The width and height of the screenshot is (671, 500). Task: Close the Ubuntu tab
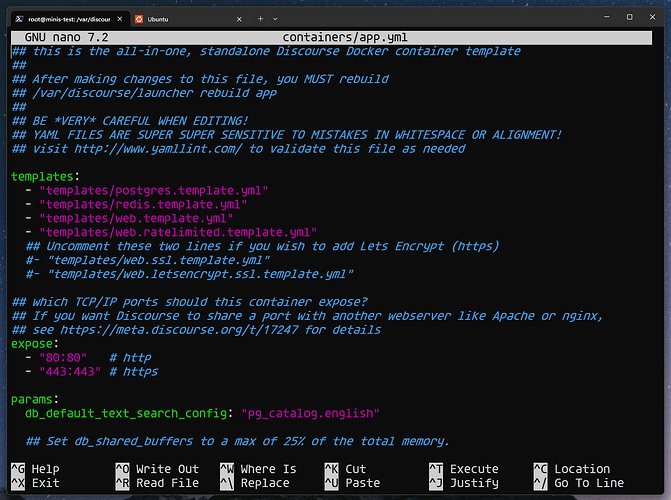(239, 19)
